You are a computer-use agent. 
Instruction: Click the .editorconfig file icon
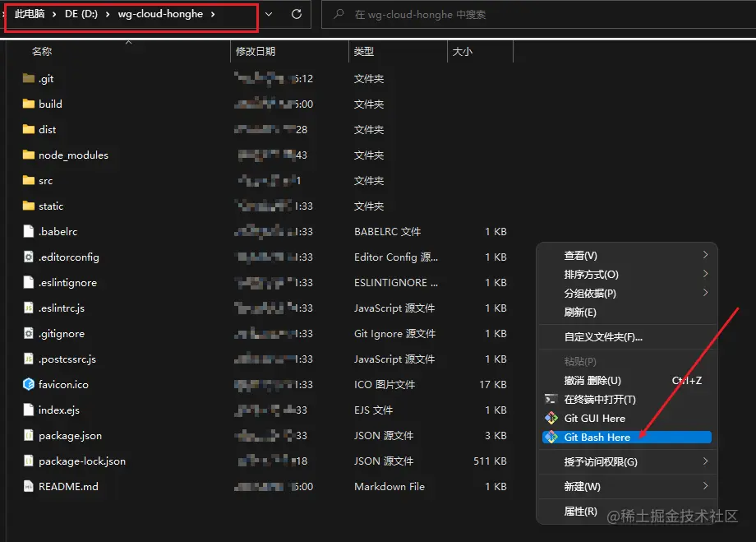pyautogui.click(x=29, y=257)
